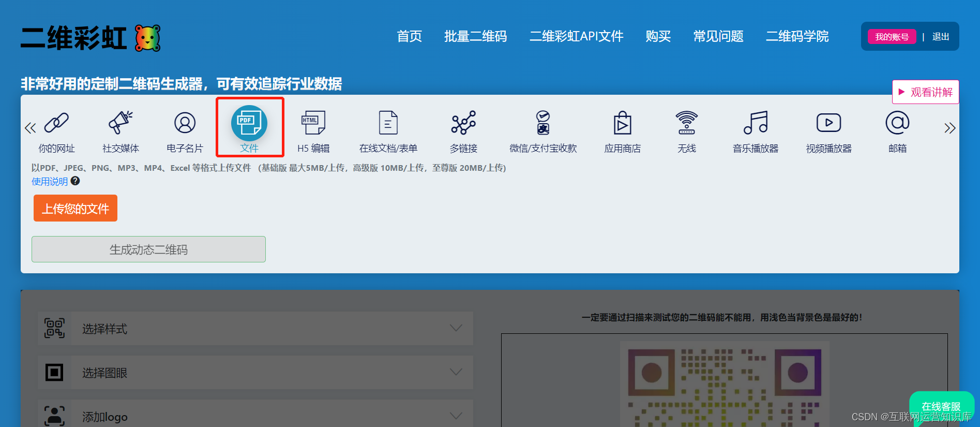The height and width of the screenshot is (427, 980).
Task: Choose the 邮箱 email @ icon
Action: tap(898, 123)
